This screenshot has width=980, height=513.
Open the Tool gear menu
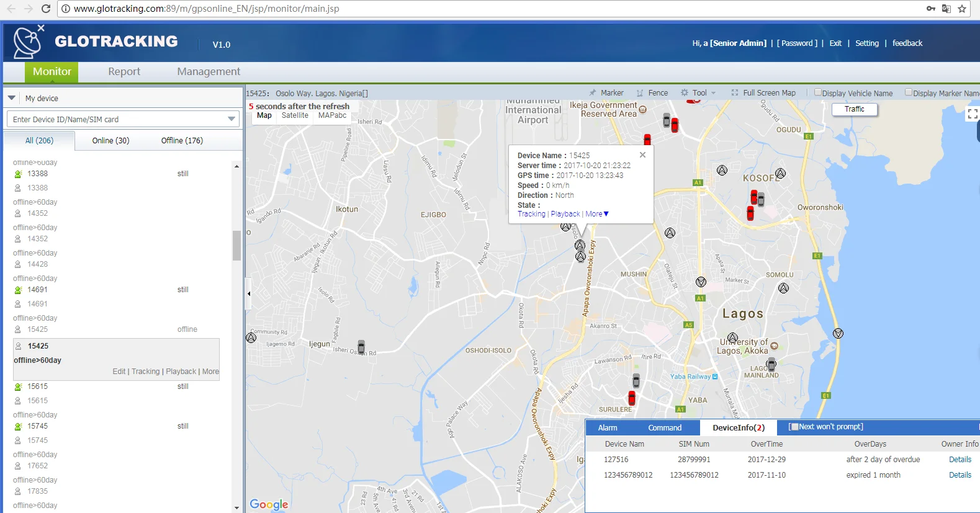click(698, 93)
